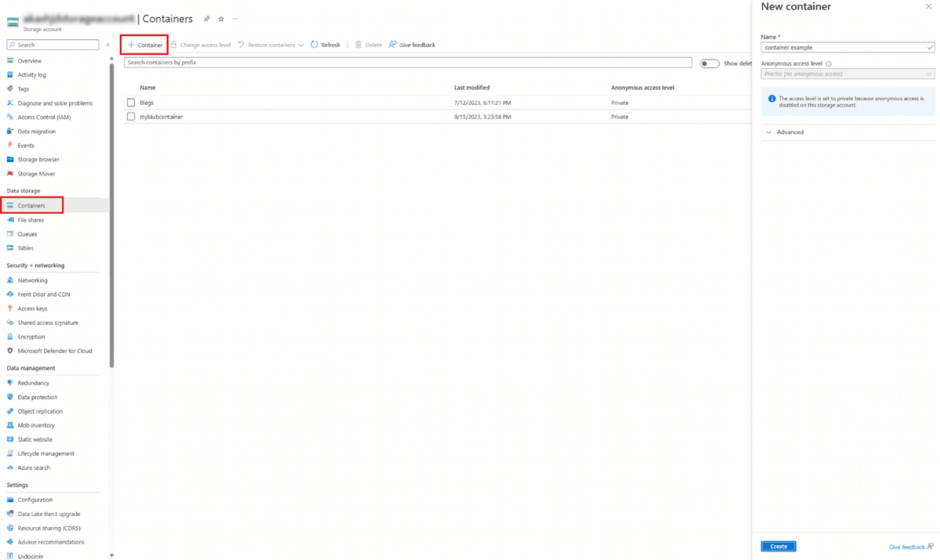Image resolution: width=940 pixels, height=560 pixels.
Task: Click the Create button in the New container panel
Action: [x=779, y=546]
